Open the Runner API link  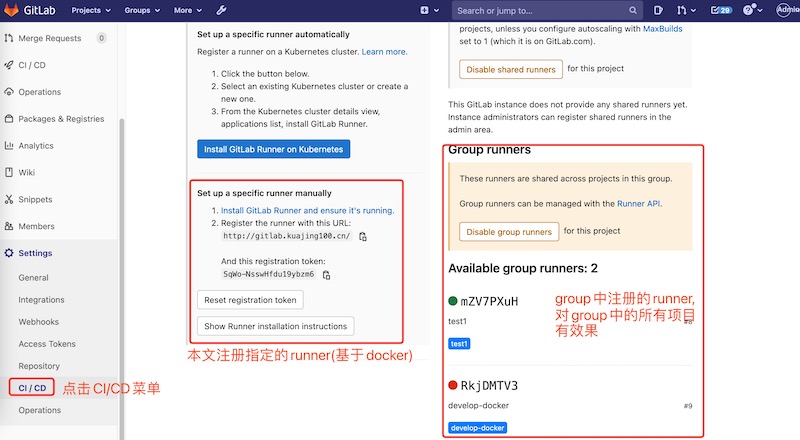tap(639, 204)
